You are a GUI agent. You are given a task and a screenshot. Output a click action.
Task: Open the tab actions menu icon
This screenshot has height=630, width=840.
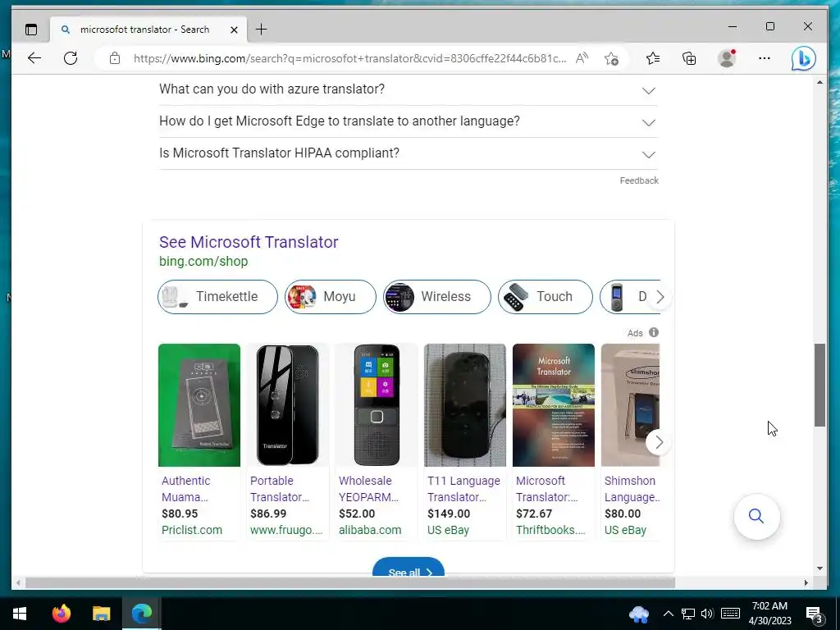point(31,30)
